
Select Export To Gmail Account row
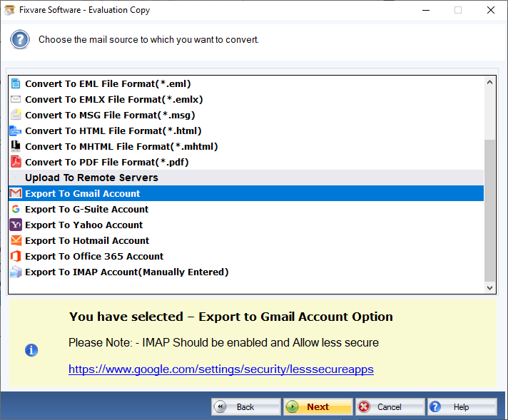(246, 193)
